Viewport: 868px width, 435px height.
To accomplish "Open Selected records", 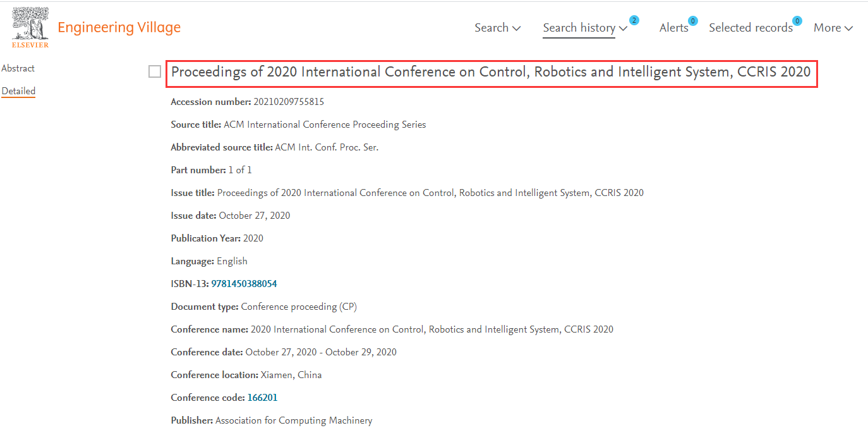I will [750, 28].
